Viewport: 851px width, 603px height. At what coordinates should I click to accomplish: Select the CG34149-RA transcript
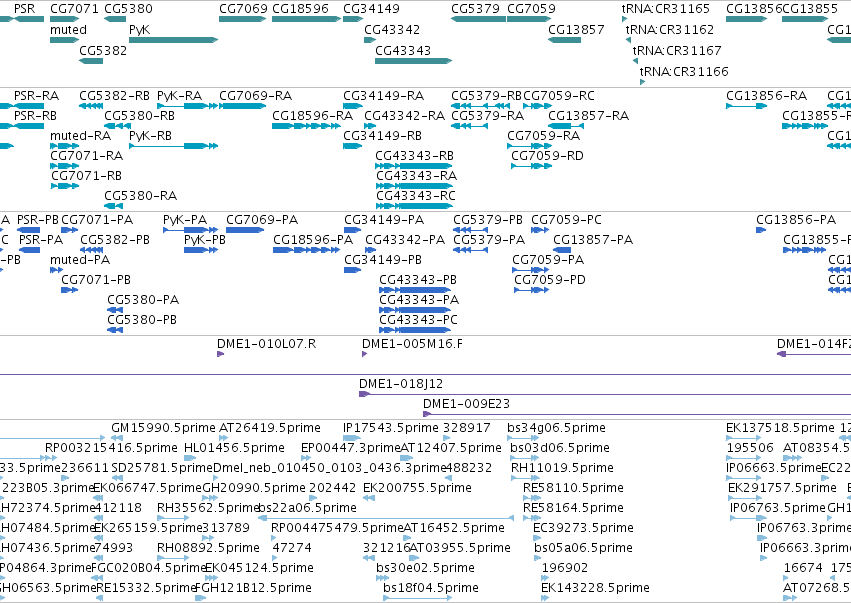pyautogui.click(x=353, y=106)
